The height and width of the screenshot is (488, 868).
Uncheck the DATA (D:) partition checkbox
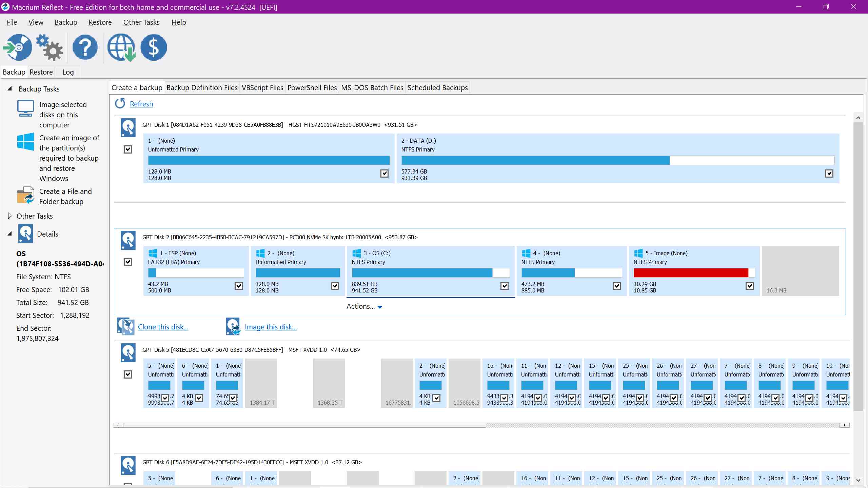[829, 174]
